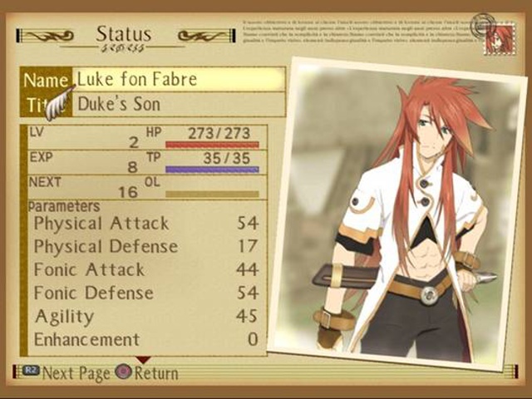The image size is (532, 399).
Task: Click the purple TP bar
Action: pyautogui.click(x=212, y=170)
